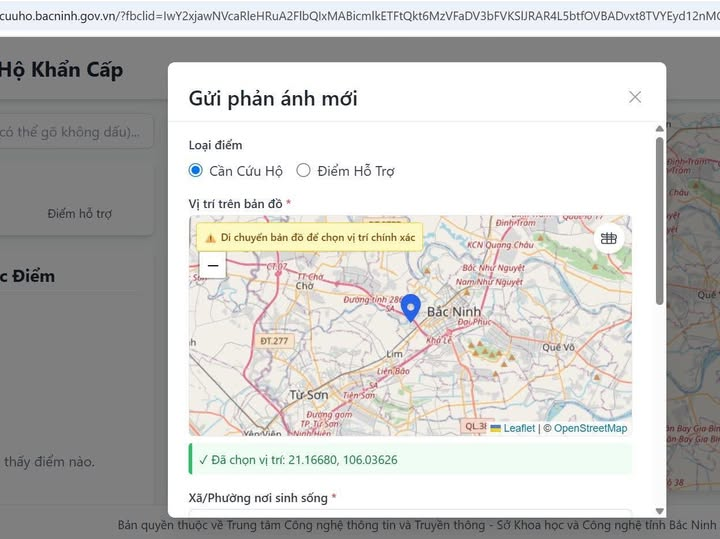Click the blue location pin on map
Screen dimensions: 720x539
click(x=410, y=307)
